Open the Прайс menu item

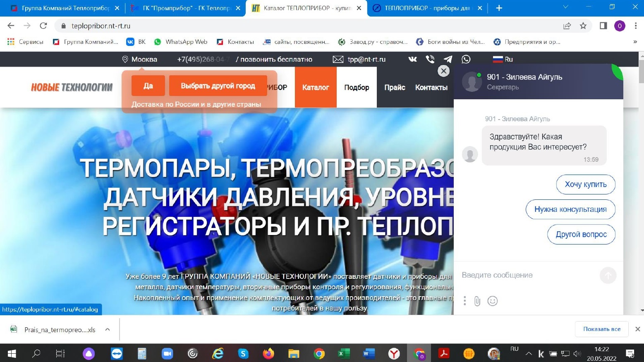(x=395, y=87)
